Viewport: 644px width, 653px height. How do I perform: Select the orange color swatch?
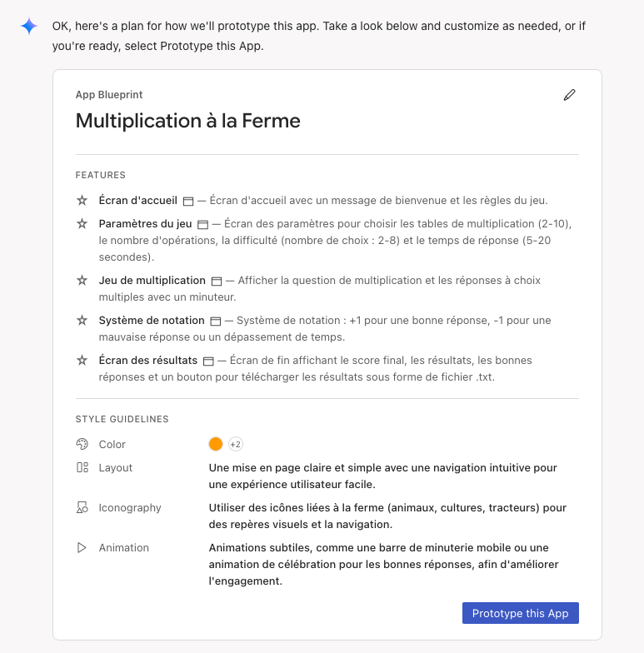click(x=216, y=444)
